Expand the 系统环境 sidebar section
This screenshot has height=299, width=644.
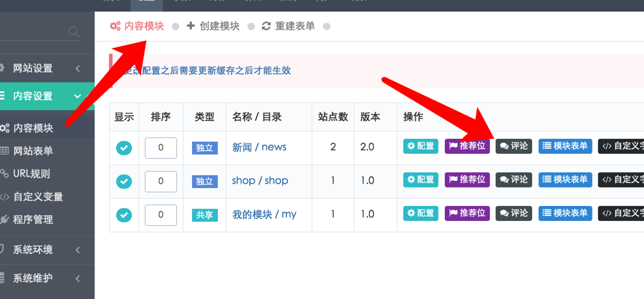tap(77, 250)
